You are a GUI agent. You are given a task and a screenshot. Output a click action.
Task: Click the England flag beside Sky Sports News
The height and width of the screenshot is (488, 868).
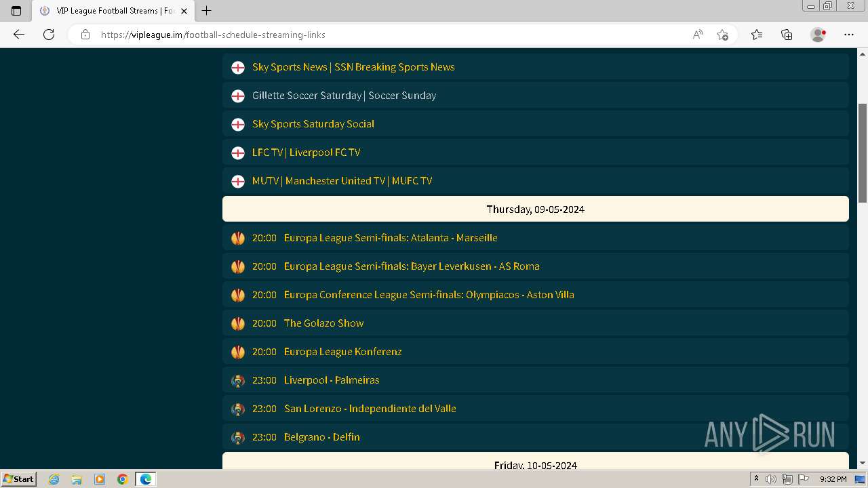238,67
